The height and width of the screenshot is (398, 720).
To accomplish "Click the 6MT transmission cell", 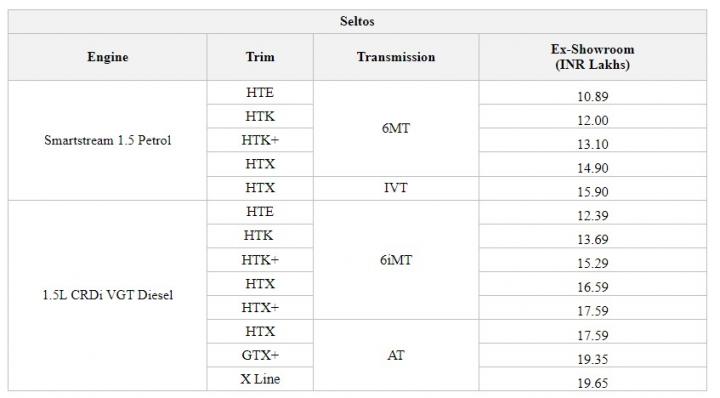I will [396, 129].
